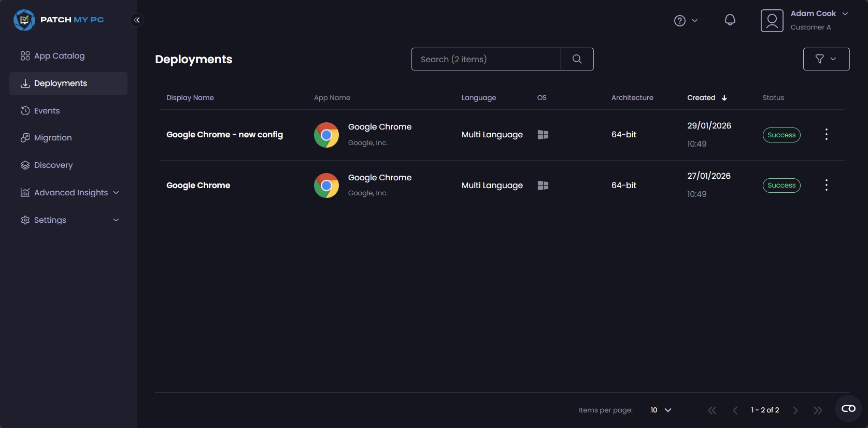Click the chat widget icon in bottom corner

[x=848, y=409]
